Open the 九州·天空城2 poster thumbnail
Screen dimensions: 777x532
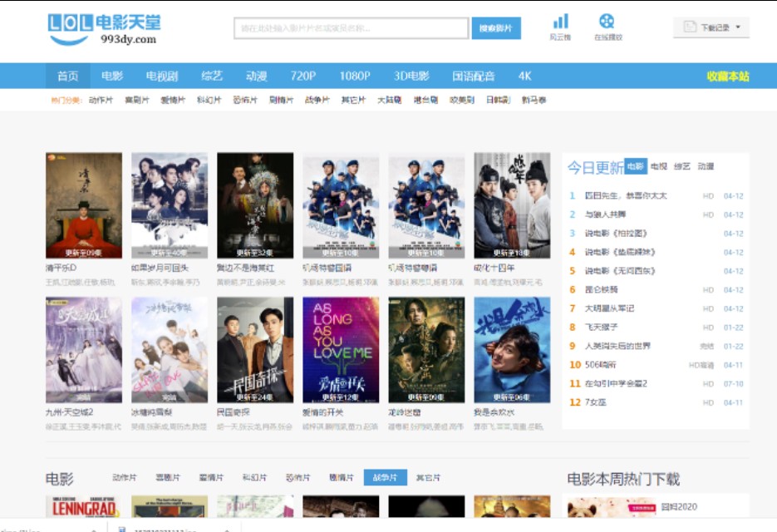pyautogui.click(x=84, y=350)
